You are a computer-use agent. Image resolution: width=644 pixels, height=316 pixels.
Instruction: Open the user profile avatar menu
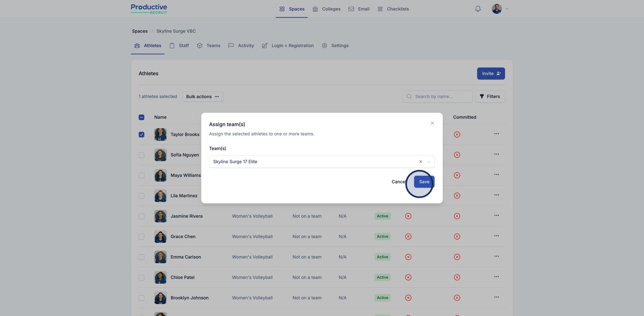[x=497, y=9]
